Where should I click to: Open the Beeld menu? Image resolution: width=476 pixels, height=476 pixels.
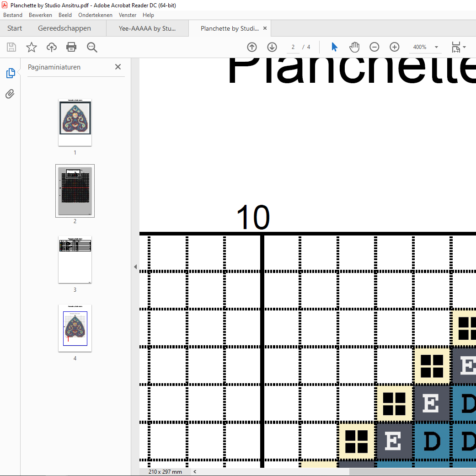(65, 15)
